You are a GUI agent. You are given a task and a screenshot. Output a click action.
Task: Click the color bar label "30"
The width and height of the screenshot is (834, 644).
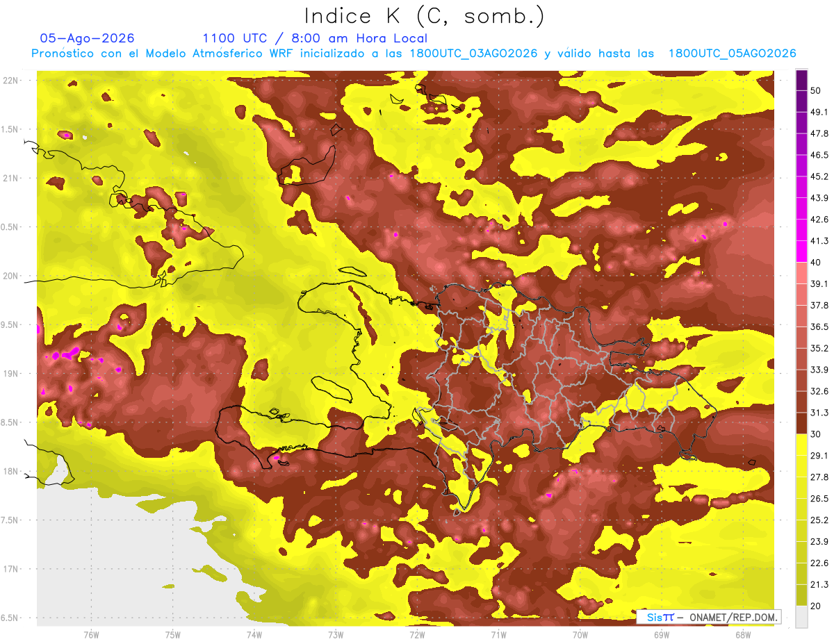(816, 434)
